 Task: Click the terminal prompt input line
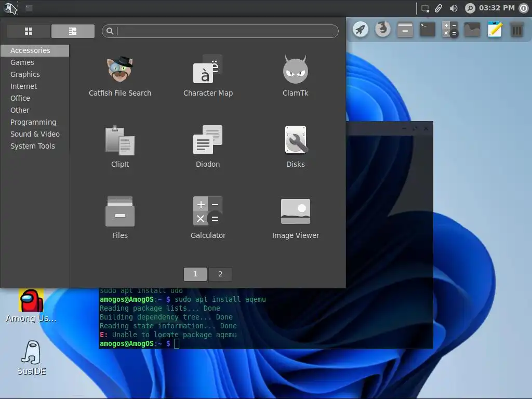click(x=265, y=344)
